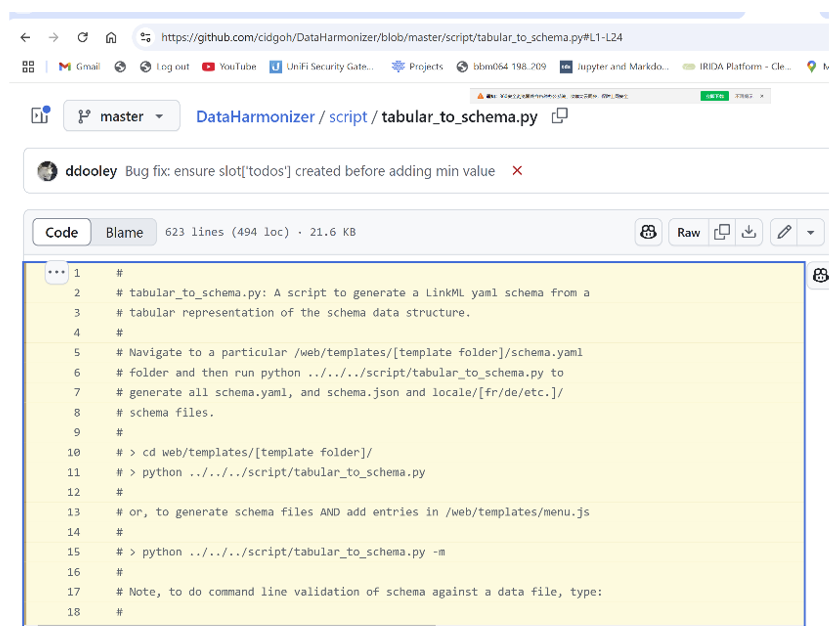This screenshot has height=640, width=840.
Task: Open Gmail bookmark
Action: (80, 66)
